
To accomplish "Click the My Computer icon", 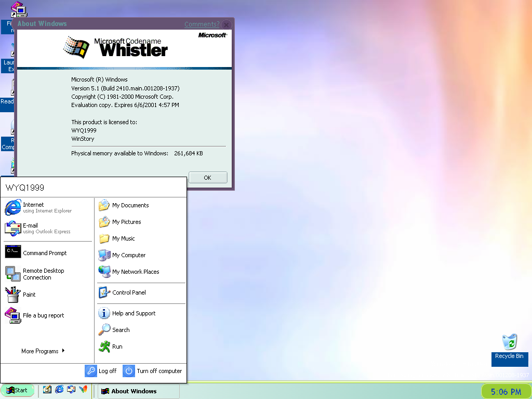I will coord(104,255).
